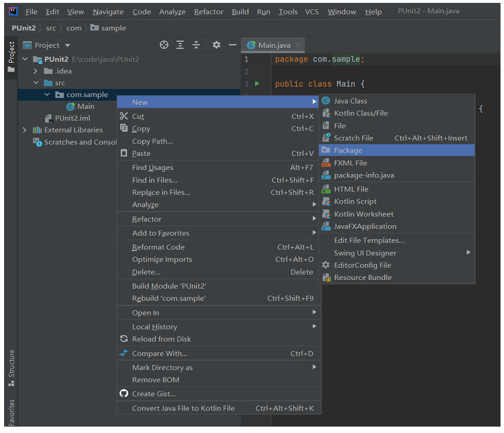504x433 pixels.
Task: Select Scratches and Consoles tree item
Action: [x=80, y=142]
